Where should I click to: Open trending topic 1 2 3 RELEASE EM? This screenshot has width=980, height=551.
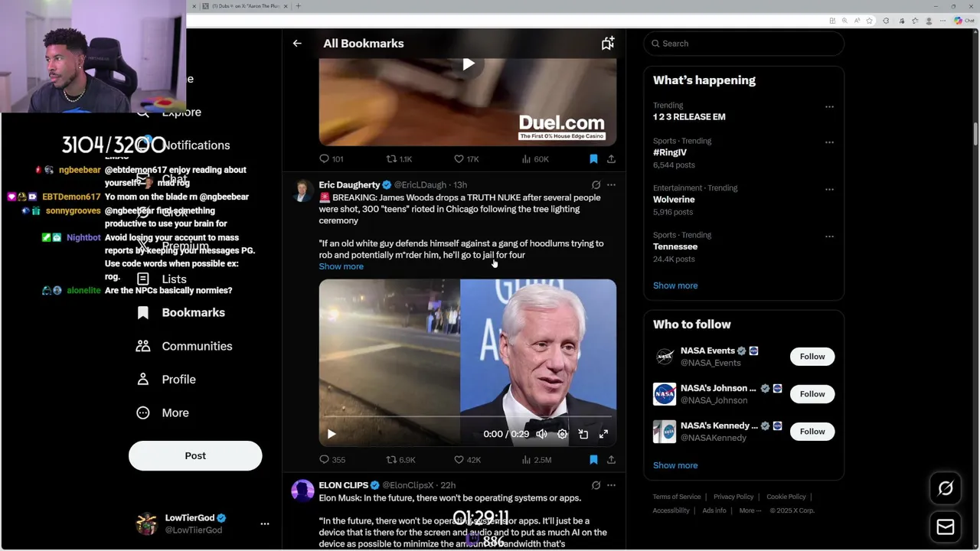pyautogui.click(x=689, y=117)
